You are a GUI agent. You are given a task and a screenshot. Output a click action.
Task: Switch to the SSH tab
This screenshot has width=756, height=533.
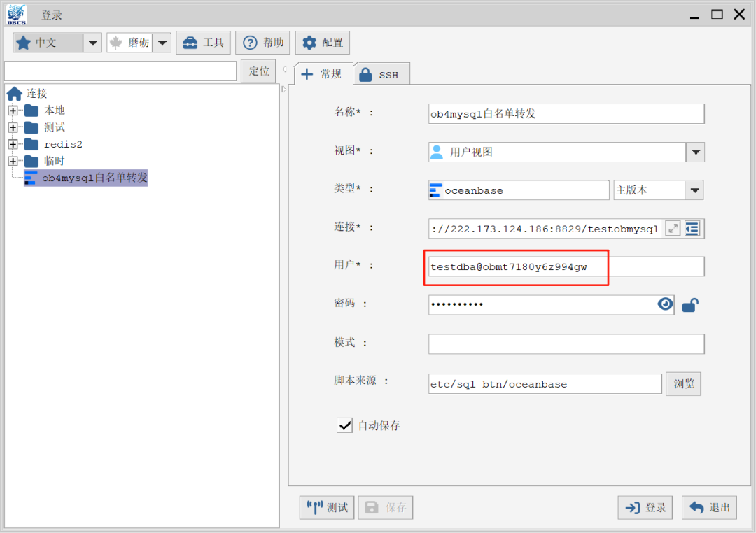pos(384,75)
